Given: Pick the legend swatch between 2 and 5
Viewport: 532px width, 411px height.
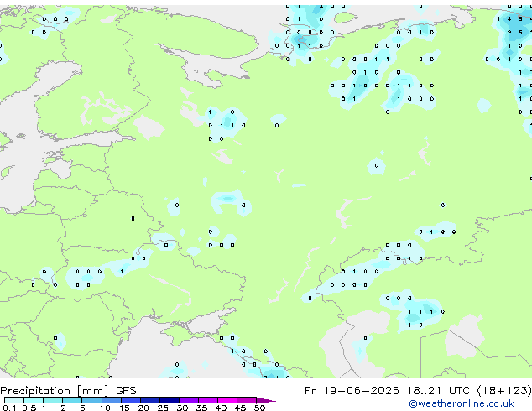Looking at the screenshot, I should 72,400.
